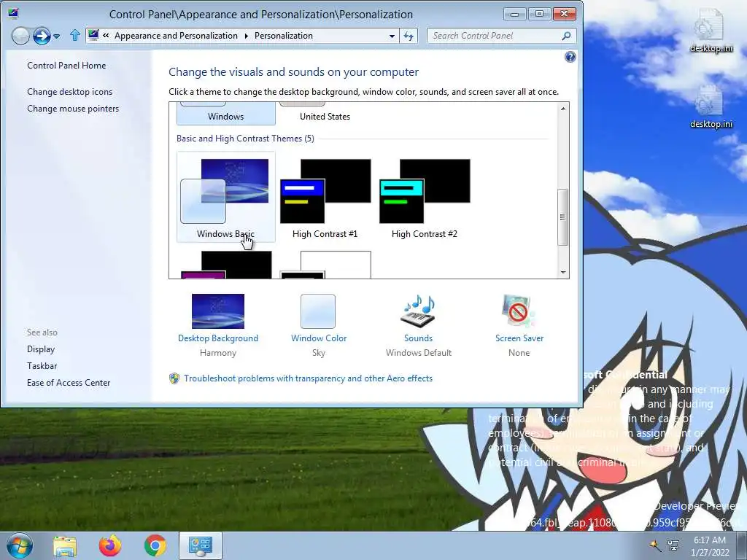
Task: Click the theme list scroll down arrow
Action: pos(563,273)
